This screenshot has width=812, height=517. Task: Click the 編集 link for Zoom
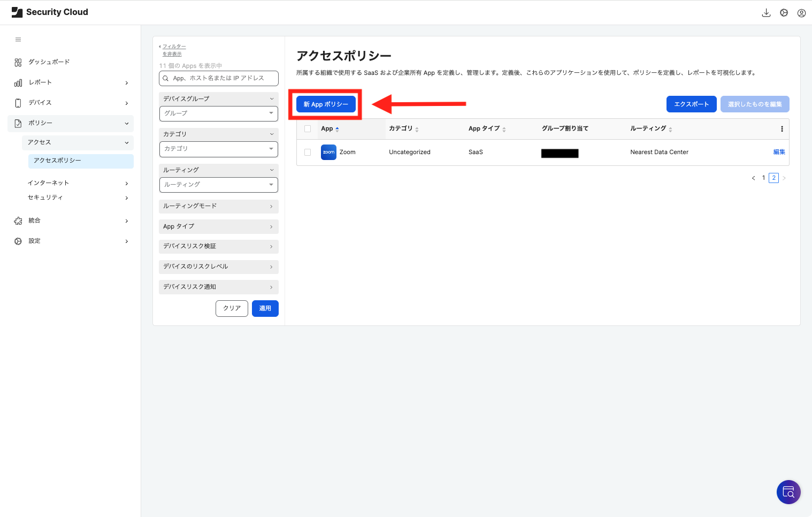(x=779, y=152)
